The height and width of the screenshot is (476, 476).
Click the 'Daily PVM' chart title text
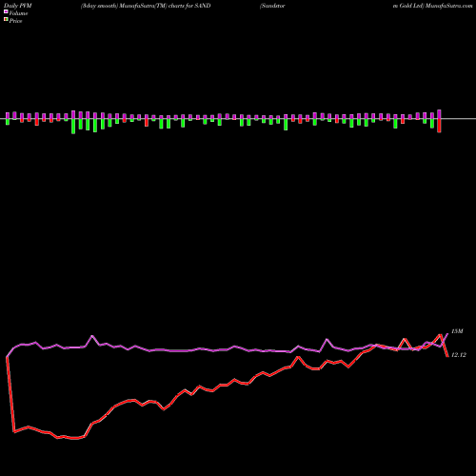[18, 6]
